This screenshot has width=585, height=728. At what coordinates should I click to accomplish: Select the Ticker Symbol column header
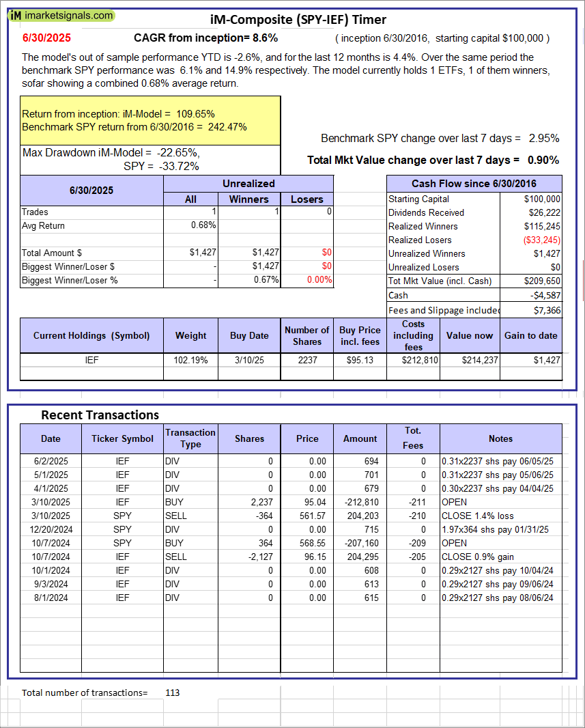122,438
